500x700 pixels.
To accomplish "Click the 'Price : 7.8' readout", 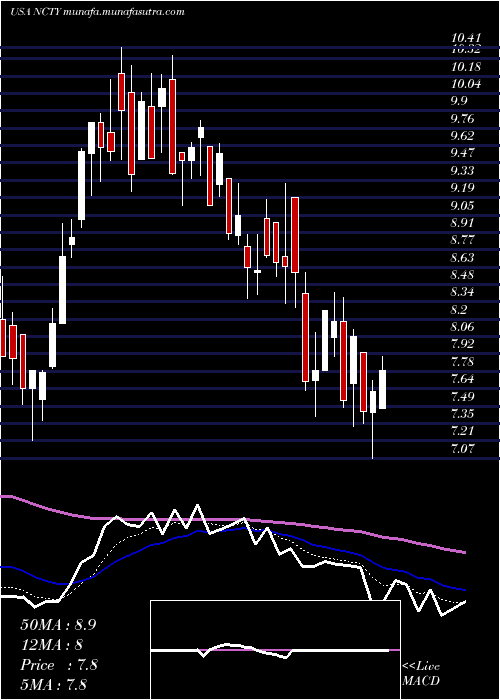I will pos(58,665).
